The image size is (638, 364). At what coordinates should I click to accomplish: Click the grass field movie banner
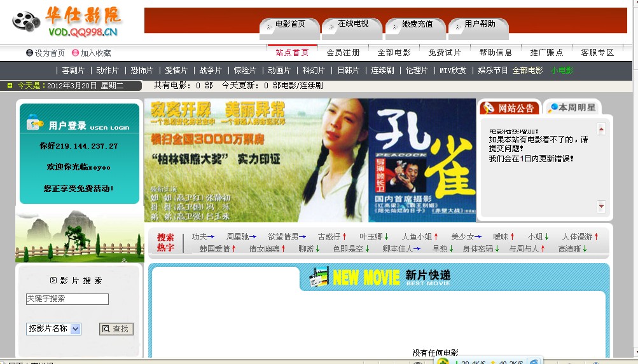coord(256,161)
